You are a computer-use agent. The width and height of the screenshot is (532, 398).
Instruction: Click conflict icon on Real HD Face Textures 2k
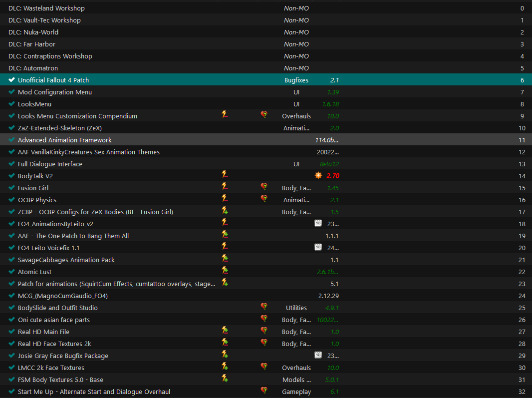225,342
